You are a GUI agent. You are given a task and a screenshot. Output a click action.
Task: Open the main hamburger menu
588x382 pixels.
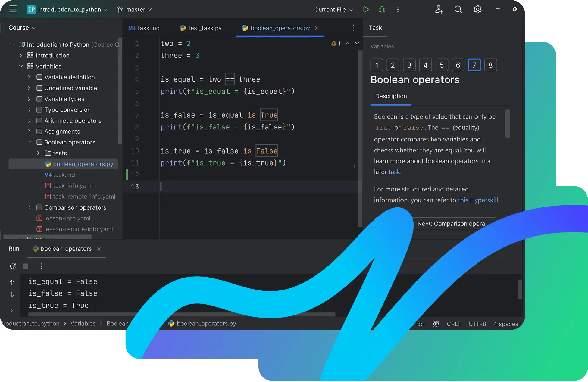13,9
